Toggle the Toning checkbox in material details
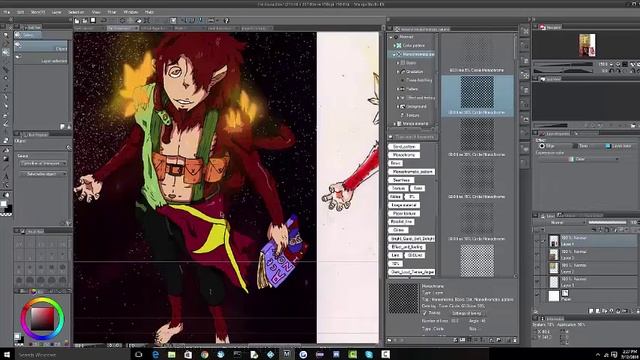640x360 pixels. [425, 313]
